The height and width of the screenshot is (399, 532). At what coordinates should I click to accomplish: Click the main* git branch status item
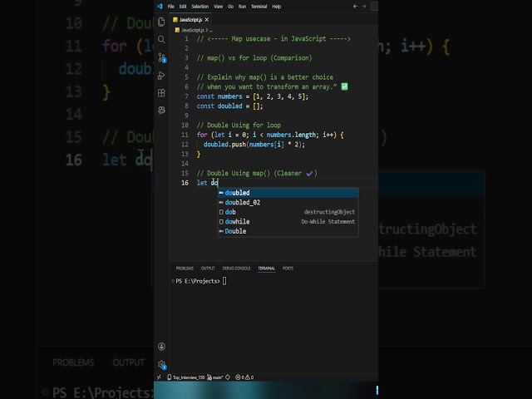pyautogui.click(x=215, y=377)
